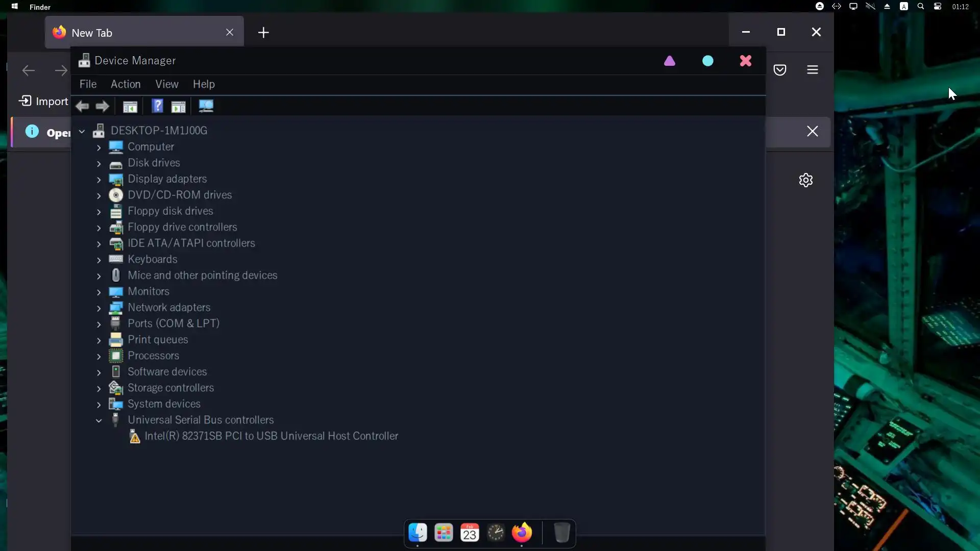The image size is (980, 551).
Task: Open the View menu
Action: [167, 84]
